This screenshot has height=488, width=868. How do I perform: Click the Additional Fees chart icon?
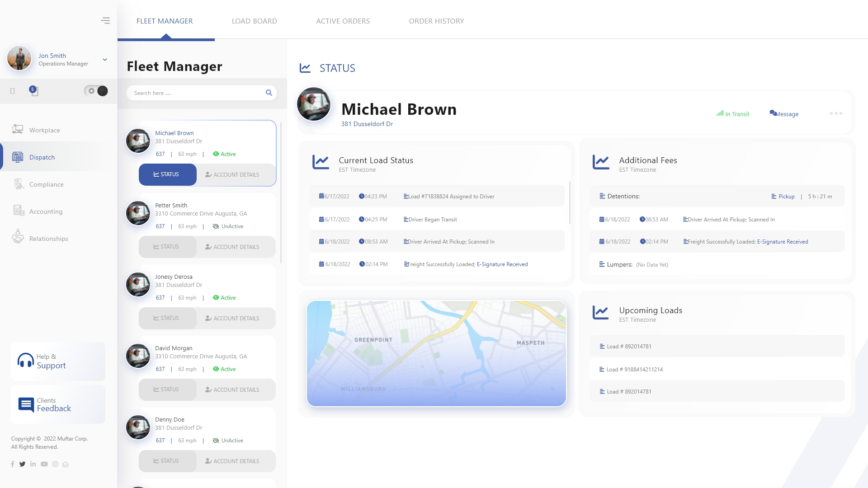coord(601,162)
